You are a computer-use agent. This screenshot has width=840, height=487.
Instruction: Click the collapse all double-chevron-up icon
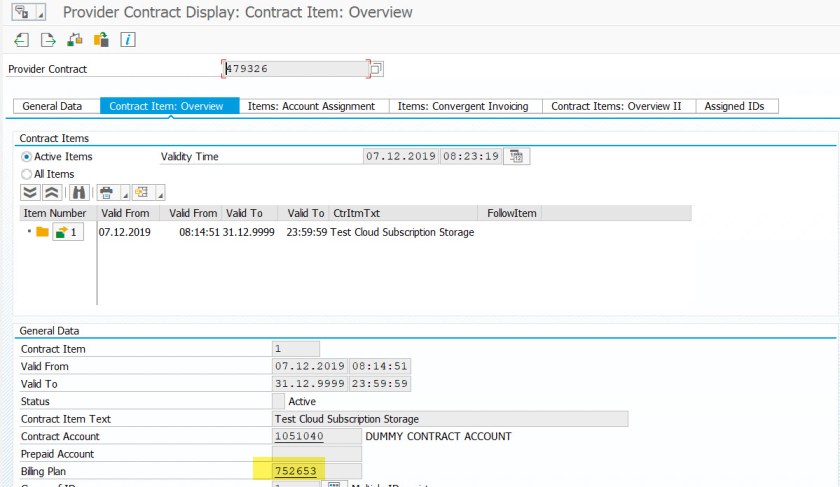pyautogui.click(x=51, y=193)
